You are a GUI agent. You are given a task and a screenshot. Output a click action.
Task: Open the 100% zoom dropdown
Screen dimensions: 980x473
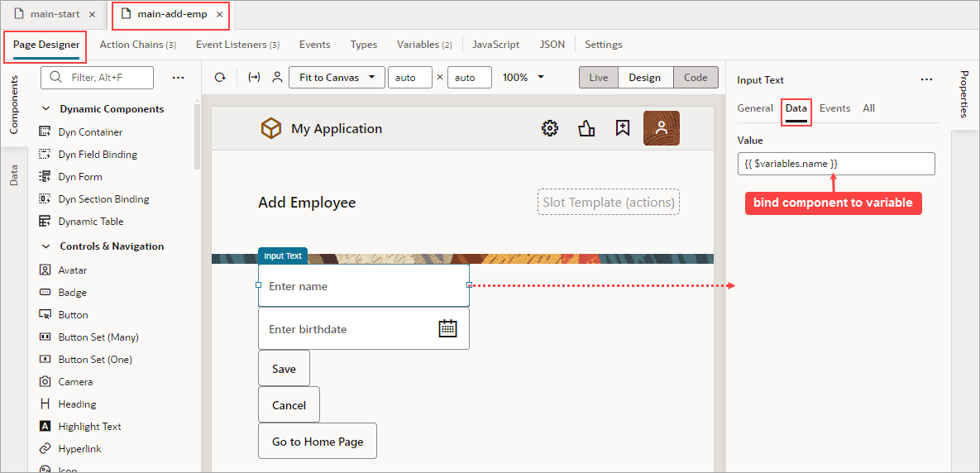click(524, 78)
